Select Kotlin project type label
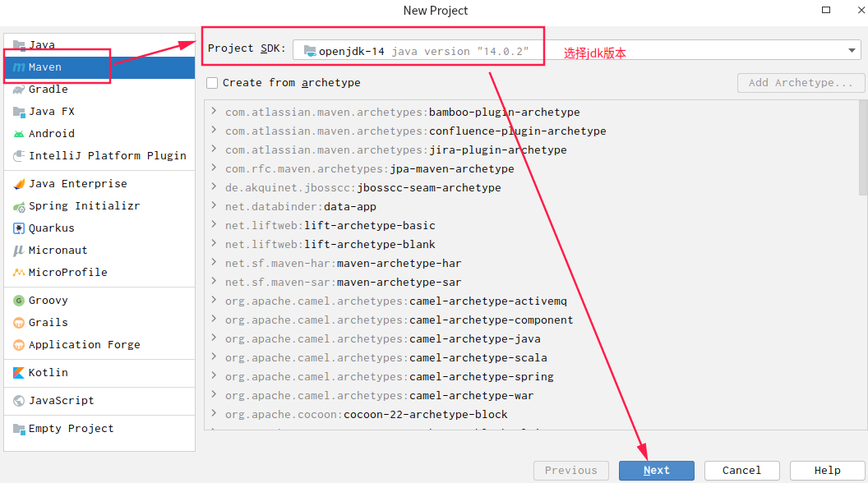The height and width of the screenshot is (483, 868). pos(48,372)
